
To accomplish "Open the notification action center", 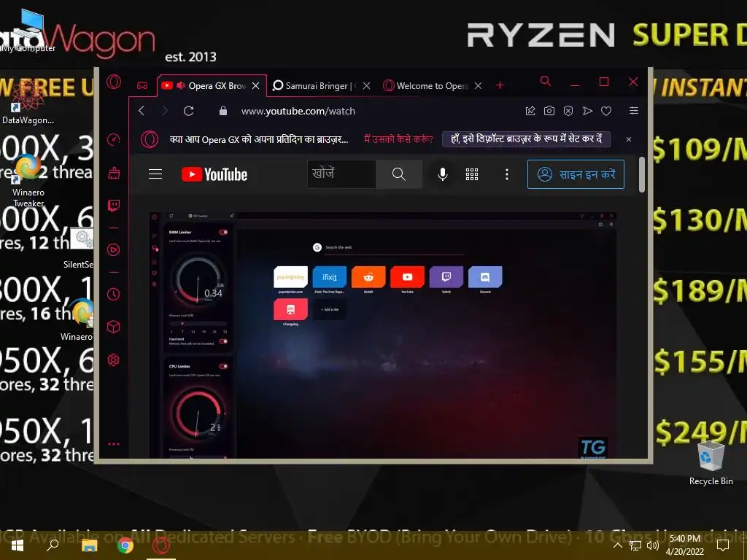I will point(723,545).
